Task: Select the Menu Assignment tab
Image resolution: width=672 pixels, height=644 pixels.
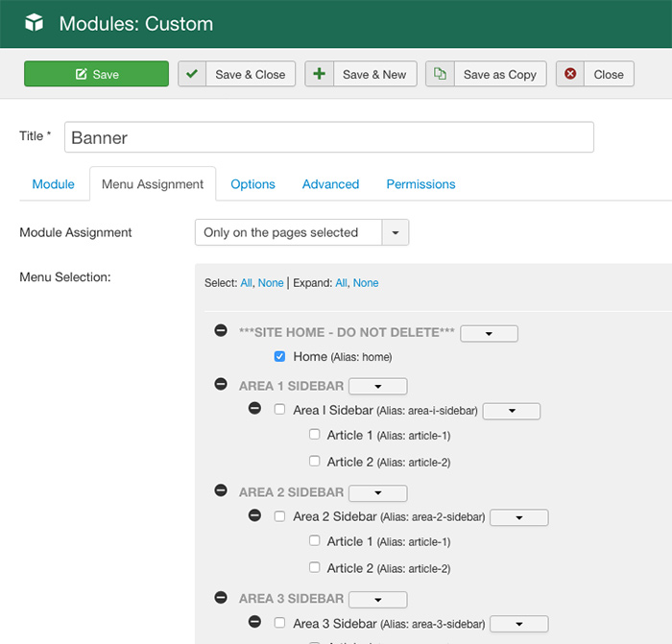Action: 153,184
